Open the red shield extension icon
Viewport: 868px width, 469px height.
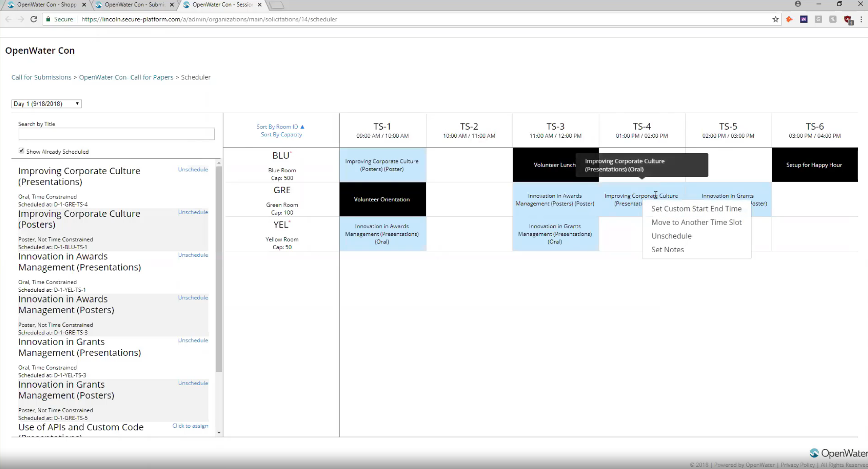pyautogui.click(x=848, y=20)
